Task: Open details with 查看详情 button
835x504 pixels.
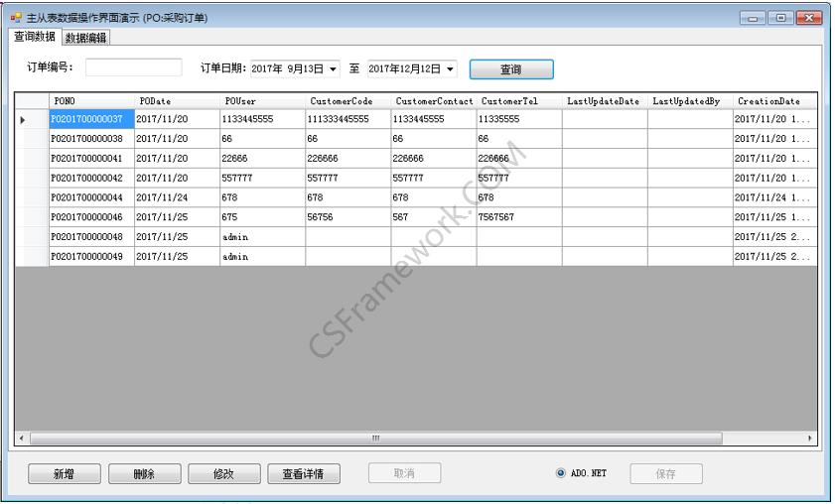Action: point(304,474)
